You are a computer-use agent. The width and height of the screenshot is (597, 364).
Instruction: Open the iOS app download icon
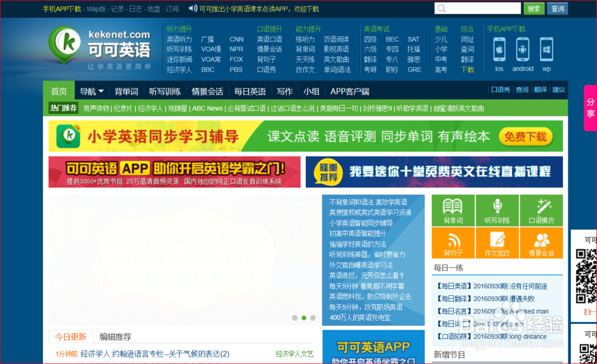point(499,50)
